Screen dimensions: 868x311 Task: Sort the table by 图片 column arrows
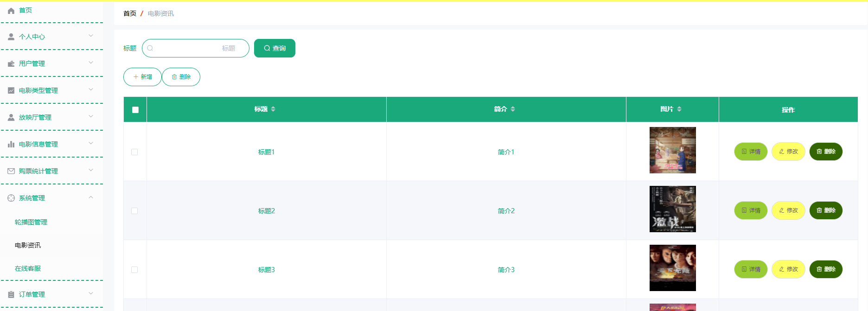click(x=679, y=109)
